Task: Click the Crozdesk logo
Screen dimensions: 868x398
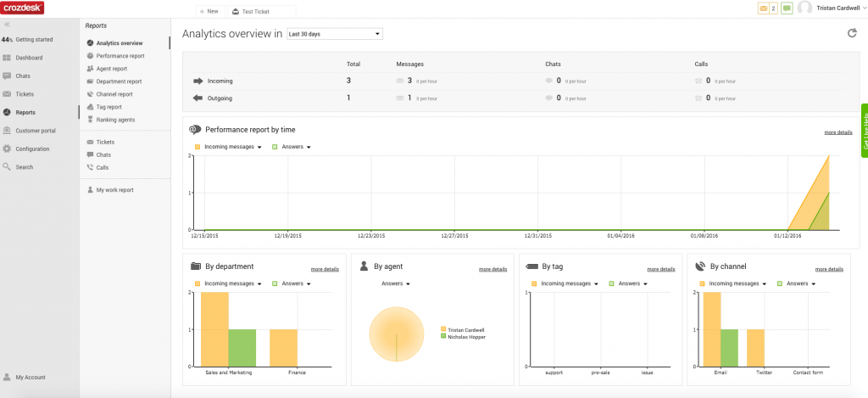Action: (22, 8)
